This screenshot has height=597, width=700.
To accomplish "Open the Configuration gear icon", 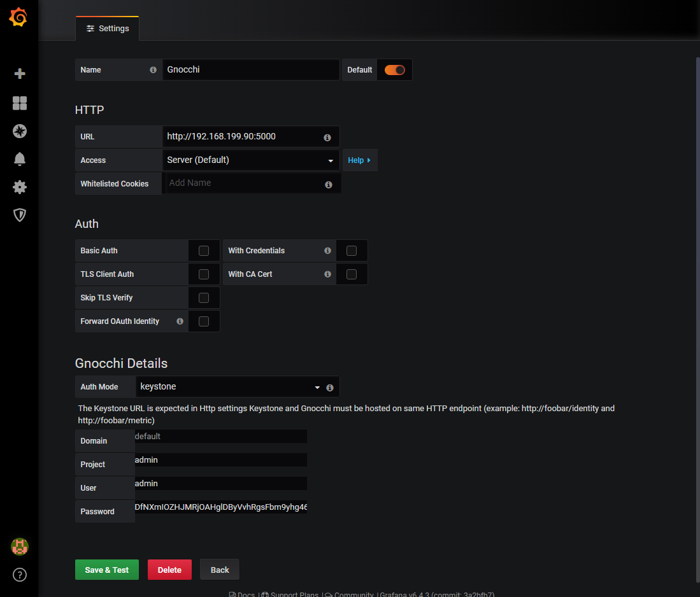I will 20,187.
